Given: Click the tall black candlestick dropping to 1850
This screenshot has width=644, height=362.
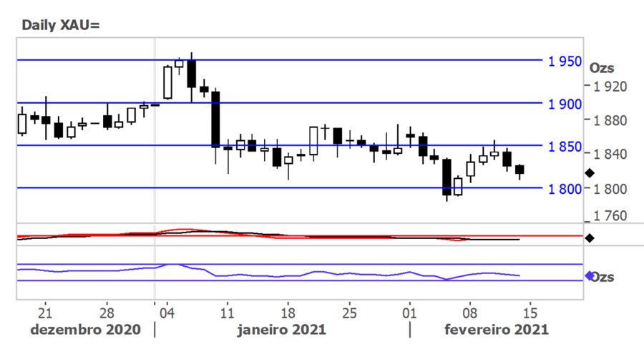Looking at the screenshot, I should [215, 119].
